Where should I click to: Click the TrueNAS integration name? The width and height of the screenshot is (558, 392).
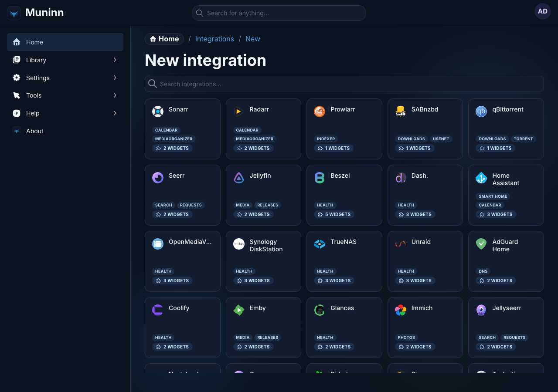pyautogui.click(x=344, y=242)
